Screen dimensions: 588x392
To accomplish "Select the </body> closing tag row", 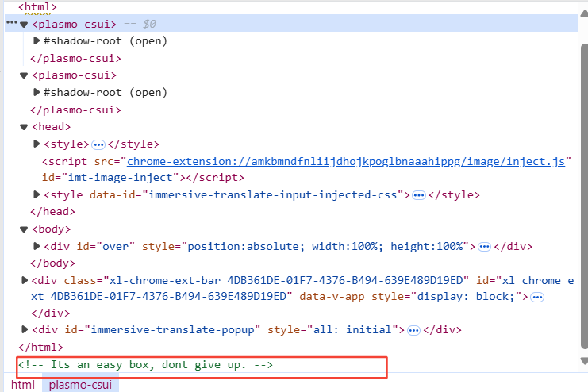I will pyautogui.click(x=52, y=263).
